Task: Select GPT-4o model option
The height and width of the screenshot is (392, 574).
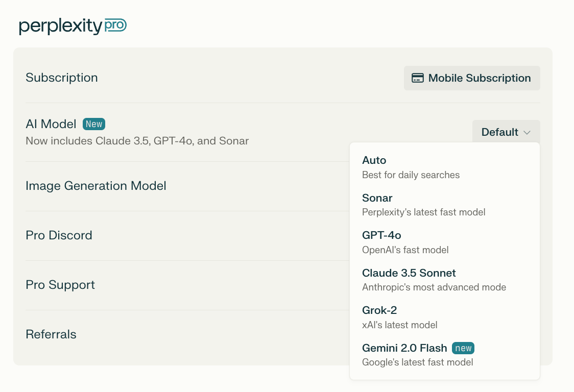Action: point(444,242)
